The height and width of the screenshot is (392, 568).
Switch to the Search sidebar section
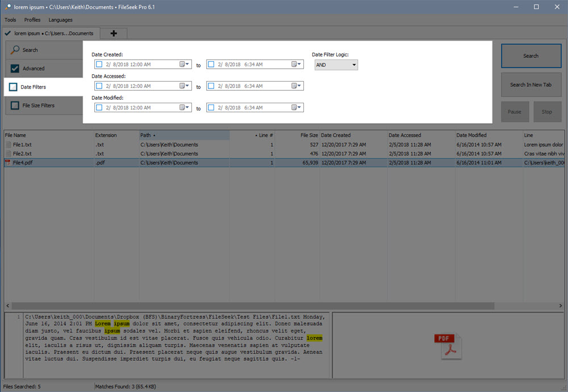pyautogui.click(x=44, y=50)
